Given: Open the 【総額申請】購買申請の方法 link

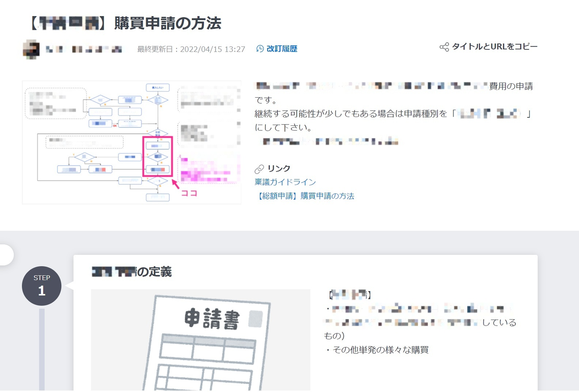Looking at the screenshot, I should (304, 196).
